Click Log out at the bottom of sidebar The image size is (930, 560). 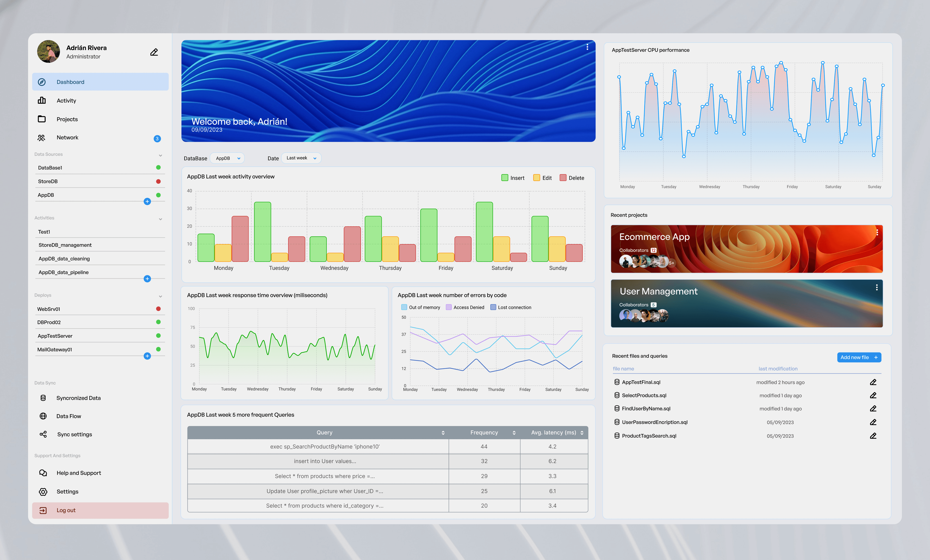coord(66,510)
